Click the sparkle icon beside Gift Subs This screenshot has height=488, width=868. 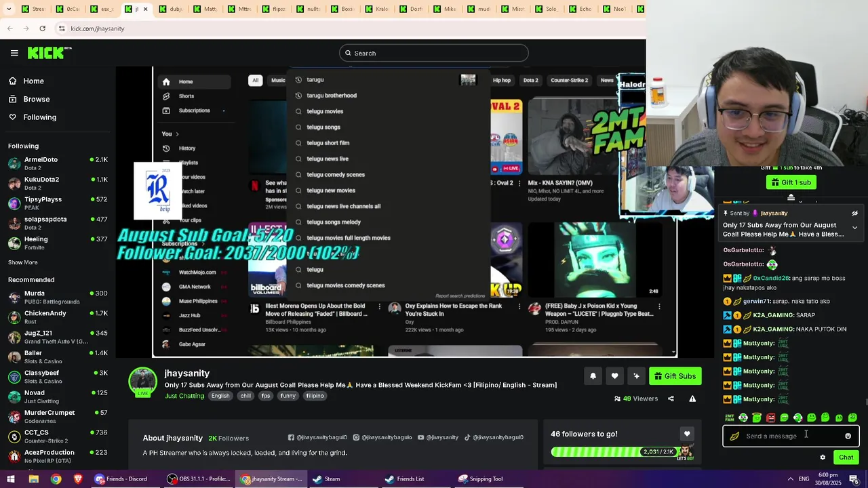(636, 376)
